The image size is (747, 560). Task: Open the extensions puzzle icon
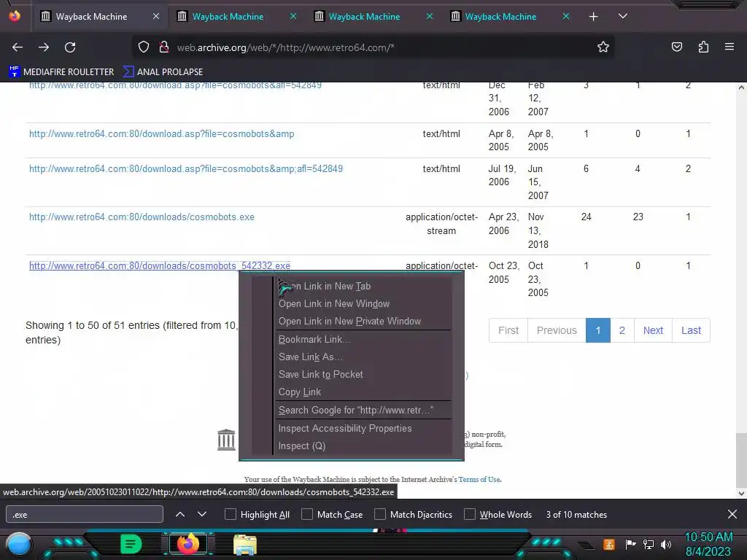click(x=703, y=47)
